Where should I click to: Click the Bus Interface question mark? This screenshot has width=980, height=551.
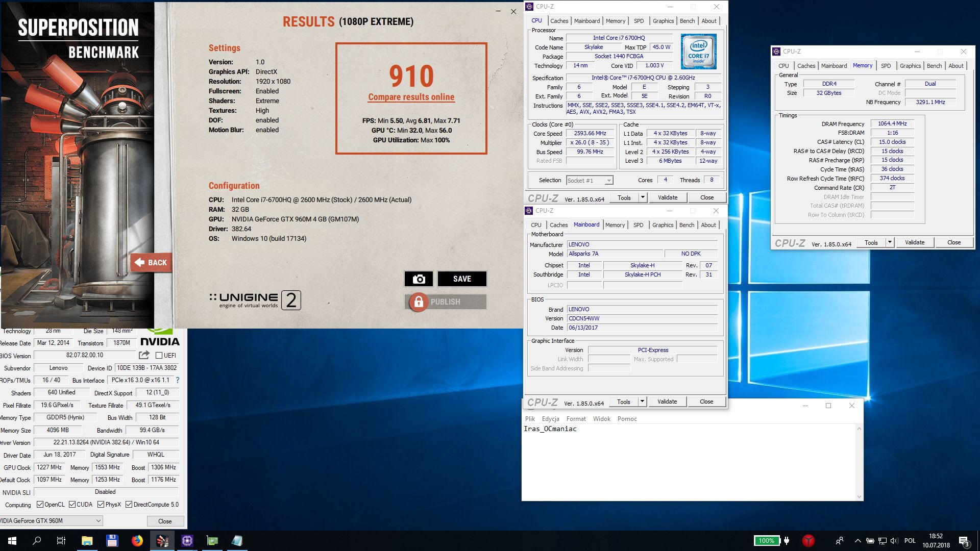point(178,380)
